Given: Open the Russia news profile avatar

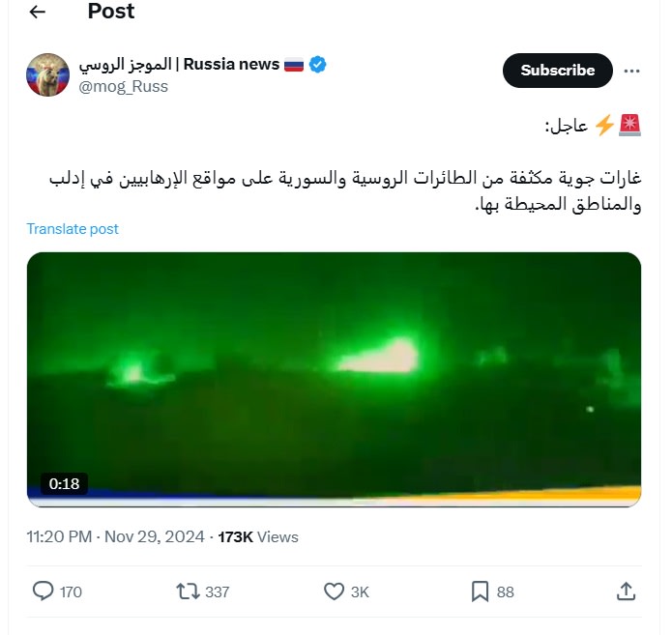Looking at the screenshot, I should pos(48,74).
